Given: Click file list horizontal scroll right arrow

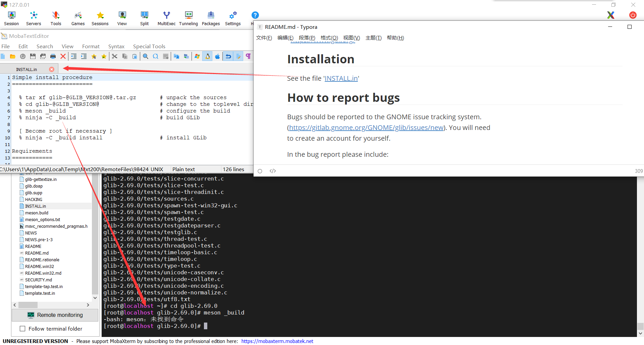Looking at the screenshot, I should [x=88, y=305].
